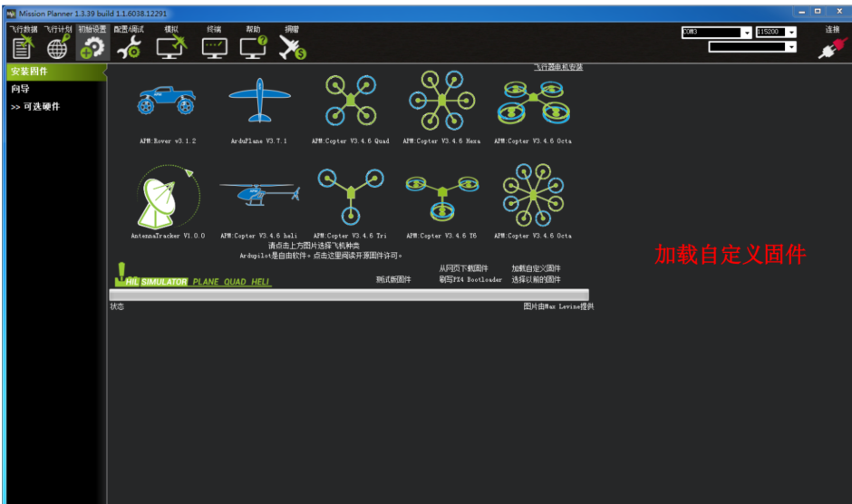The width and height of the screenshot is (852, 504).
Task: Choose the AntennaTracker V1.0.0 dish firmware
Action: 168,197
